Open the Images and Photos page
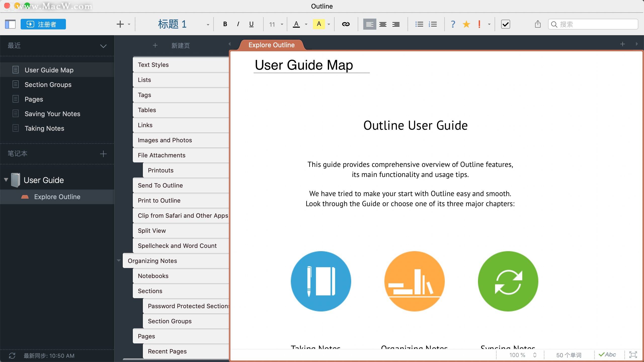Viewport: 644px width, 362px height. [181, 140]
